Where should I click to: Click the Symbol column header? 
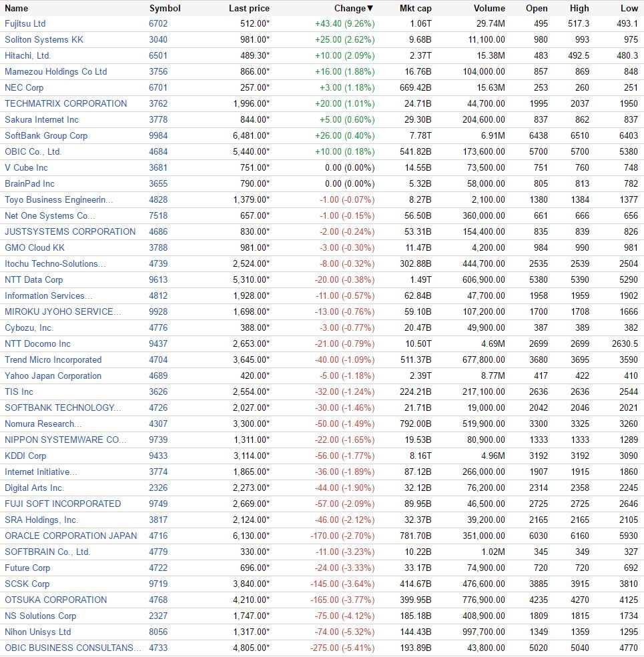[x=165, y=9]
